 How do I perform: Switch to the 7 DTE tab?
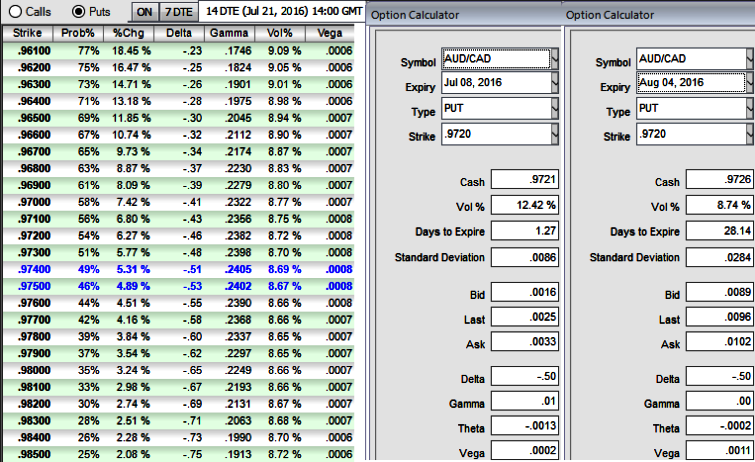177,11
